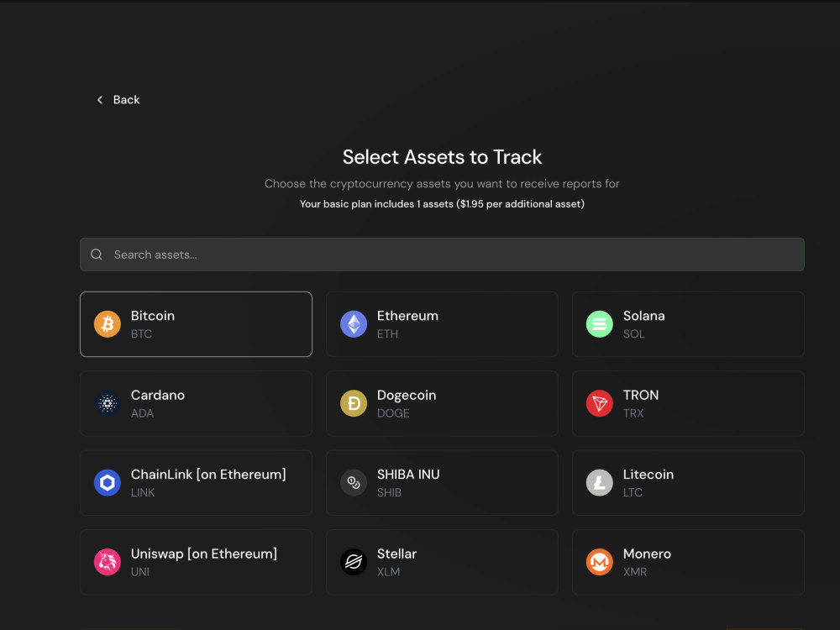Click the ADA ticker label
Image resolution: width=840 pixels, height=630 pixels.
[142, 413]
